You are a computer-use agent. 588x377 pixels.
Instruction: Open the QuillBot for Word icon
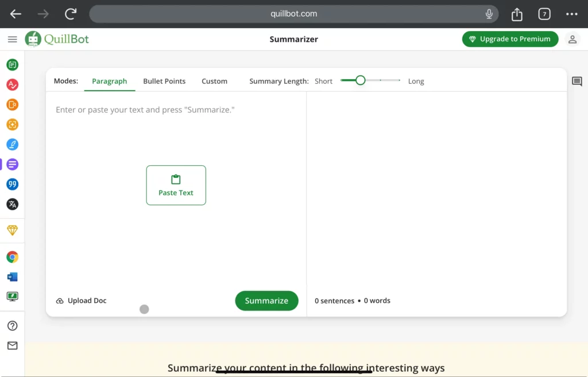13,277
